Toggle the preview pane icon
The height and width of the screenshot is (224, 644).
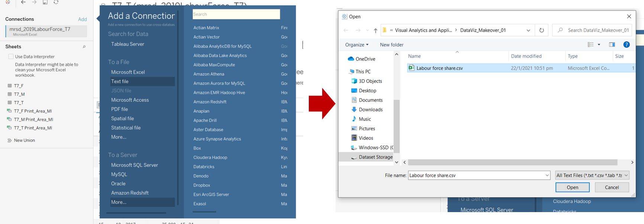tap(612, 45)
